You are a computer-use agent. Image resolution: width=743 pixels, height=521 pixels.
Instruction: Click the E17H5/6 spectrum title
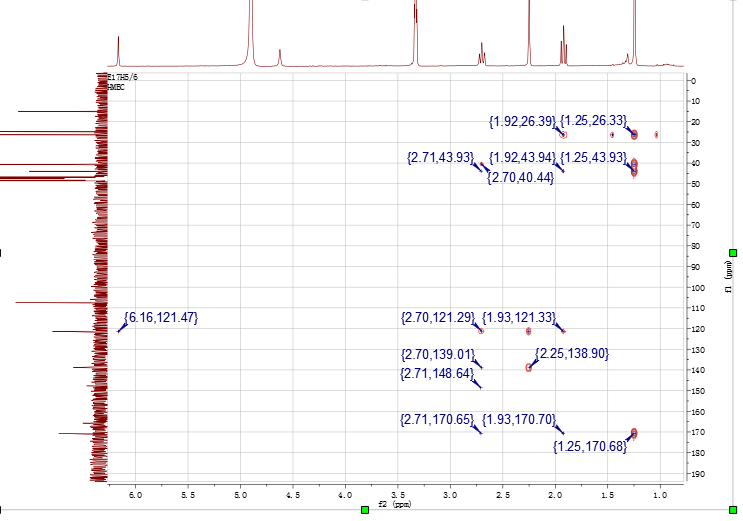pyautogui.click(x=123, y=77)
